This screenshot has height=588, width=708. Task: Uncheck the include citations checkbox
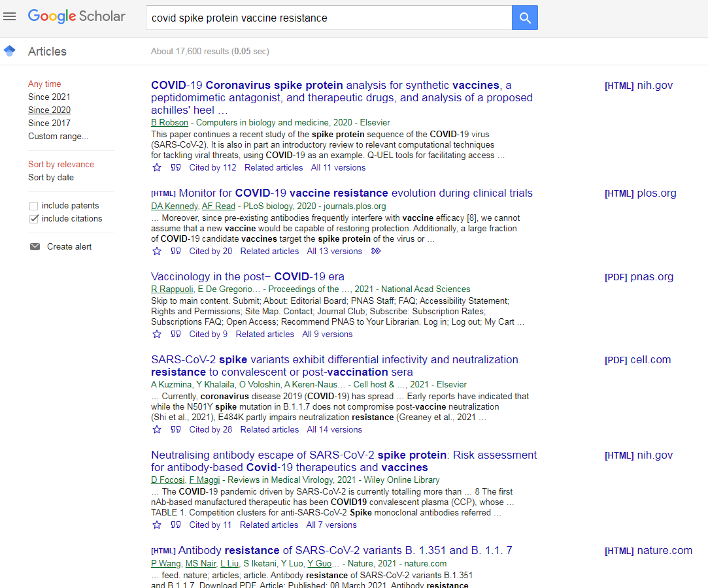click(33, 219)
